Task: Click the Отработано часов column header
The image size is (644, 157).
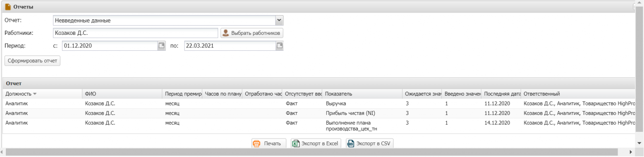Action: point(262,94)
